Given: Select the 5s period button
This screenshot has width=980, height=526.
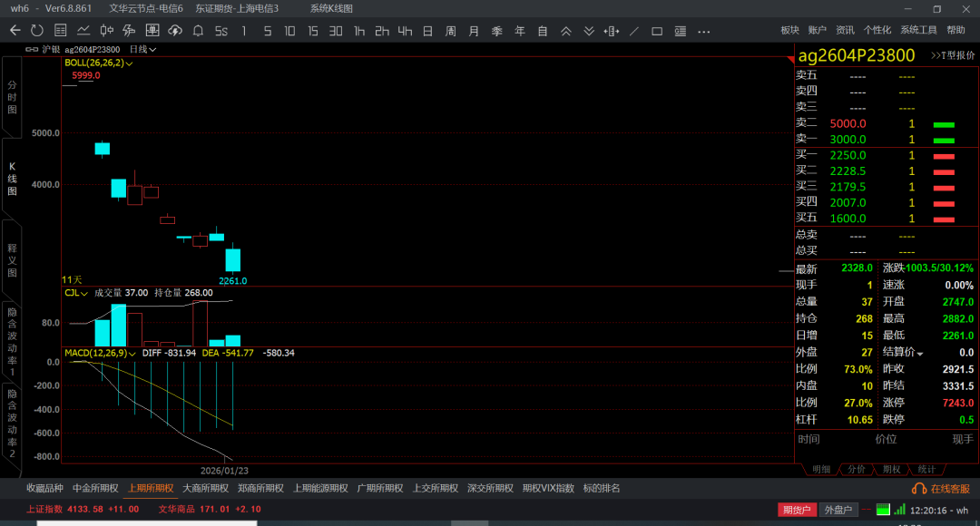Looking at the screenshot, I should pos(221,31).
